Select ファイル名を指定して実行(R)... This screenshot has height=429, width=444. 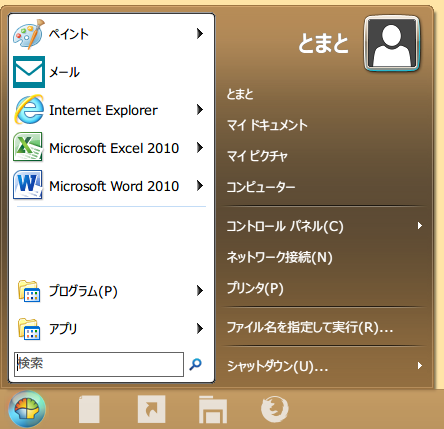pyautogui.click(x=310, y=327)
